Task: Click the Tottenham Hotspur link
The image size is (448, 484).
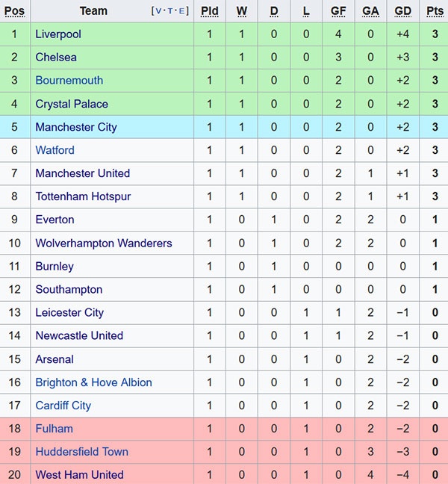Action: point(83,196)
